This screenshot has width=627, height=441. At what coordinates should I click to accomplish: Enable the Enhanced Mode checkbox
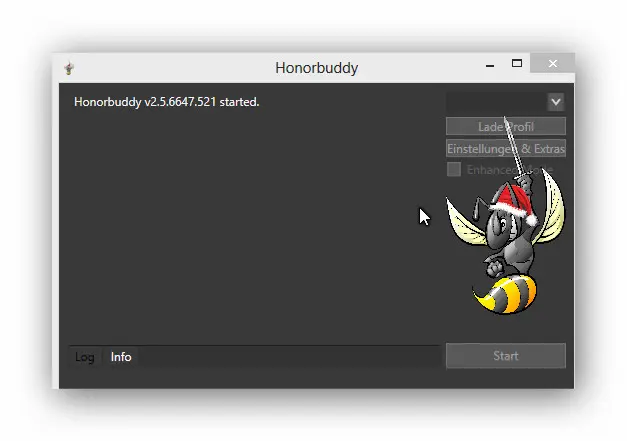(x=454, y=170)
